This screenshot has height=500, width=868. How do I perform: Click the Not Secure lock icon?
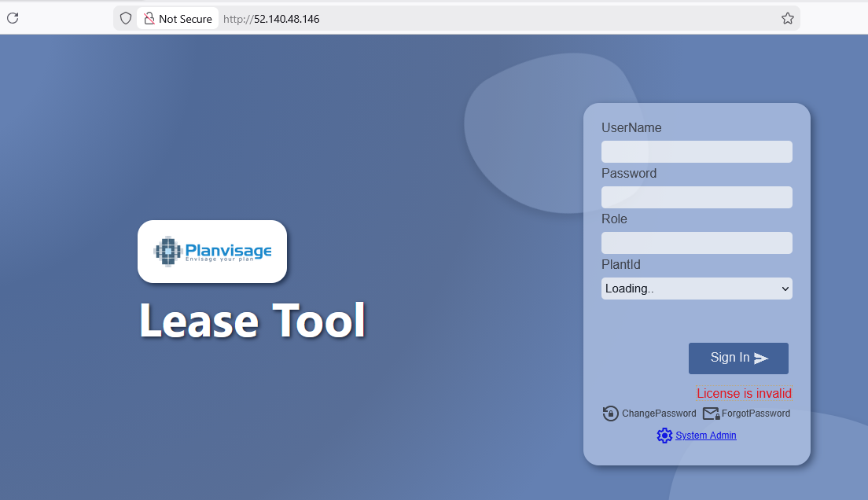pyautogui.click(x=149, y=18)
